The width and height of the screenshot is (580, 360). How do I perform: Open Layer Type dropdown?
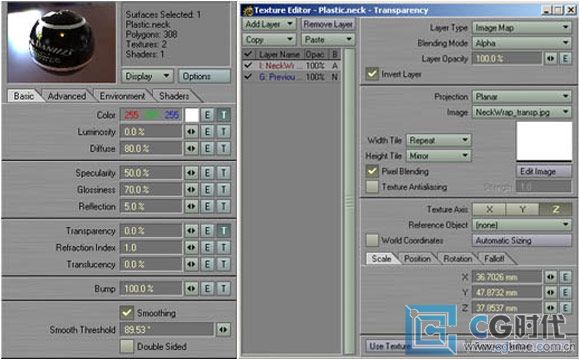[522, 27]
